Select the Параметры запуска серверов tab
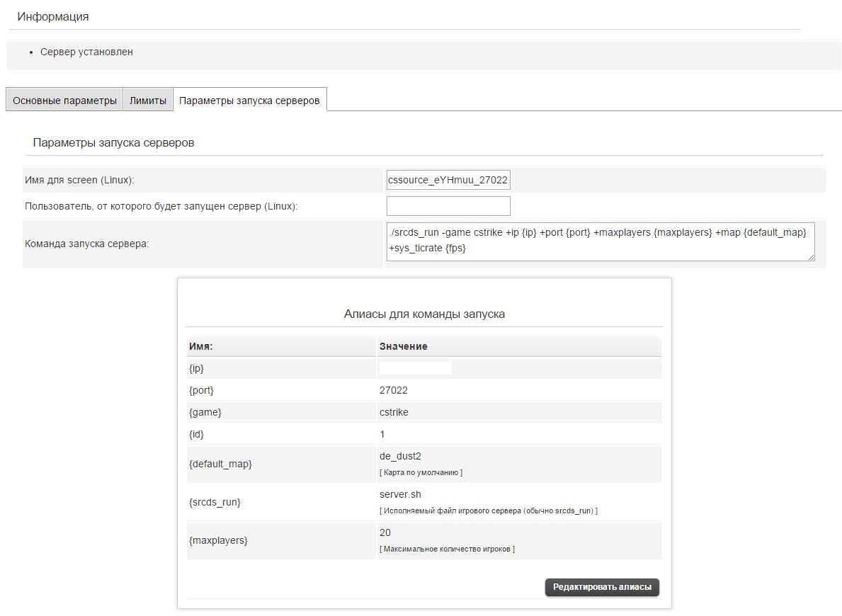This screenshot has width=842, height=616. click(249, 101)
